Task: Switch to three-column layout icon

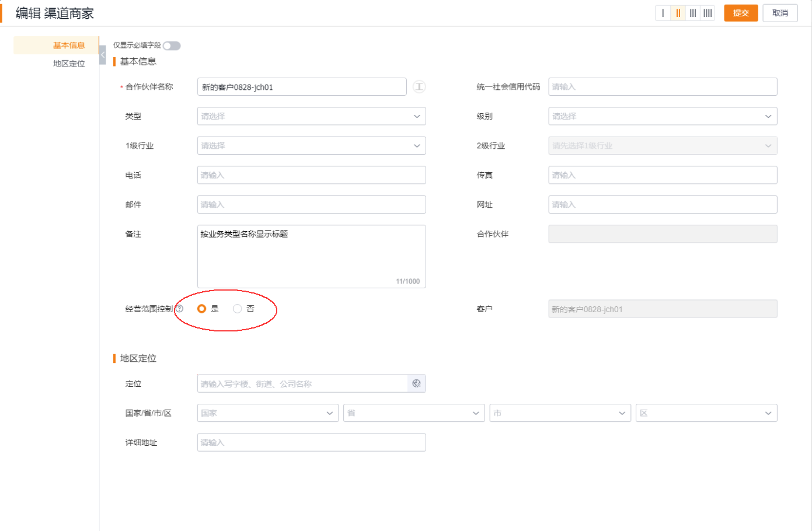Action: tap(693, 13)
